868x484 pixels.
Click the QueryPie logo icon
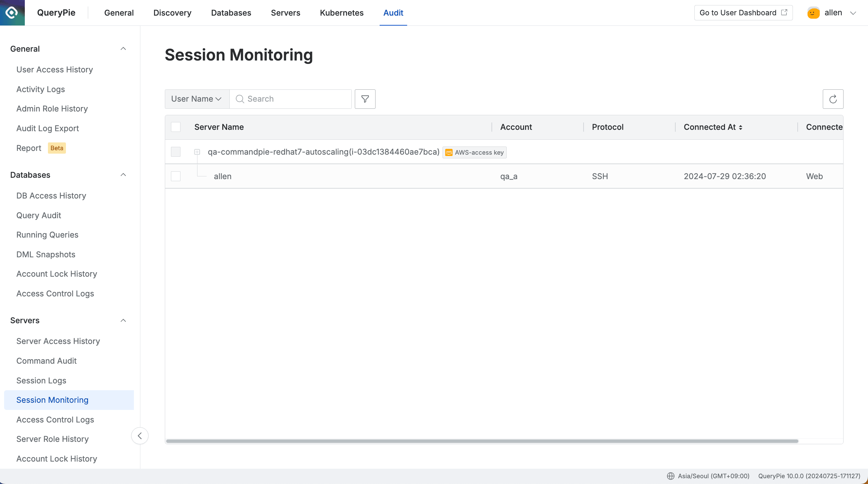point(12,13)
